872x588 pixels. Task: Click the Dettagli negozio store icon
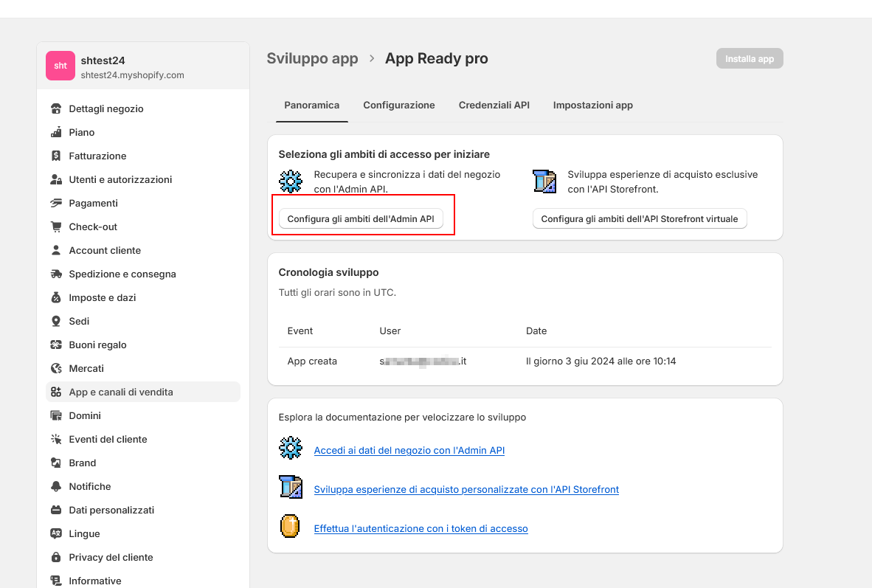56,108
